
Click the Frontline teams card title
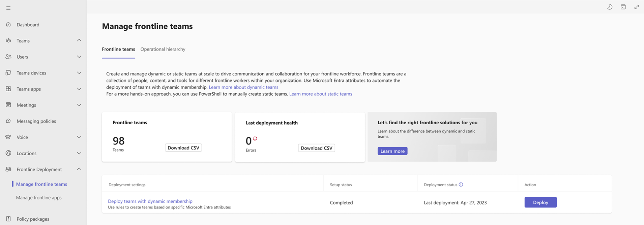[130, 123]
